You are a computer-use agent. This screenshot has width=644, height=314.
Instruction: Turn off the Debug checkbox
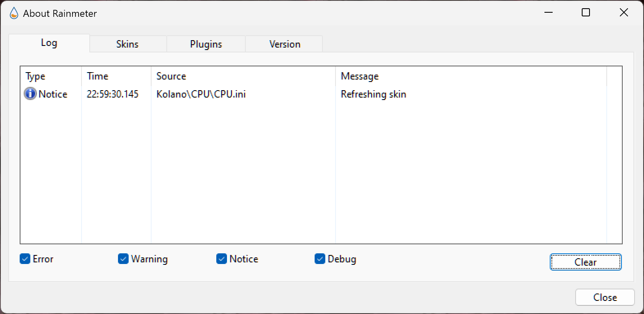pyautogui.click(x=320, y=259)
